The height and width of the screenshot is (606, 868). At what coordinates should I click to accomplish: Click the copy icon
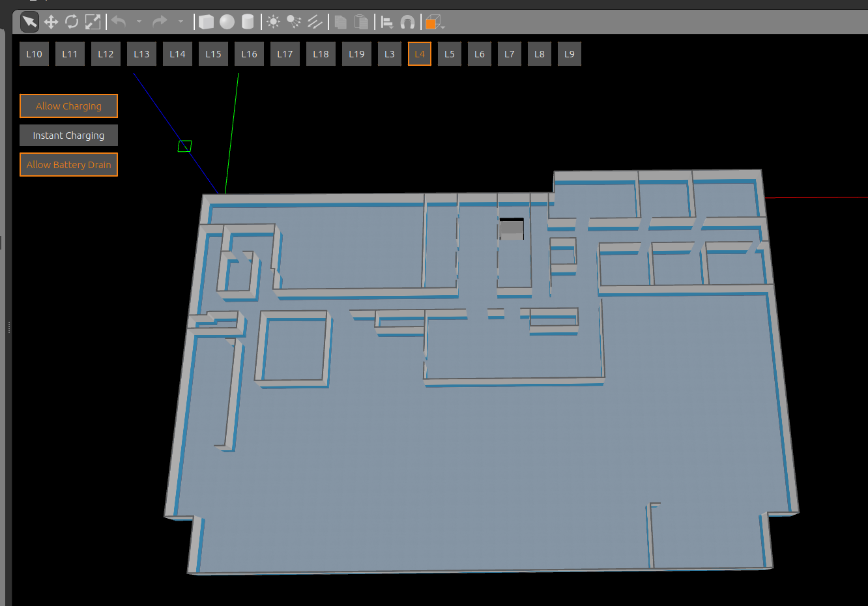click(340, 22)
